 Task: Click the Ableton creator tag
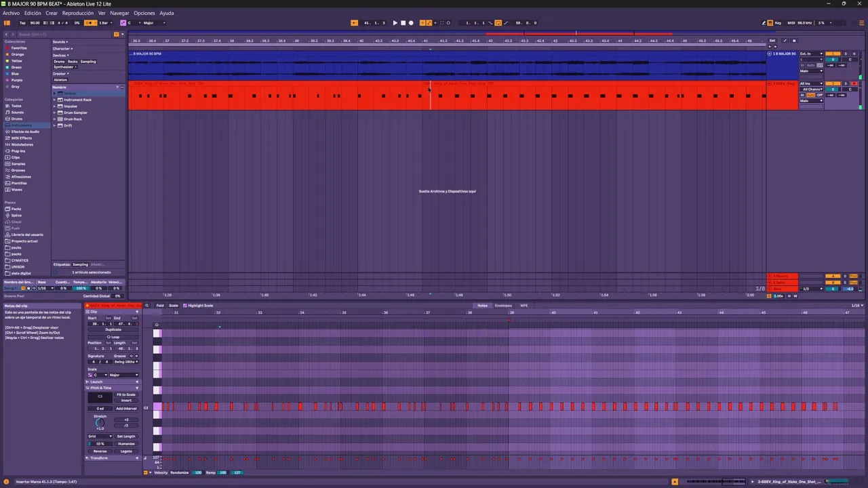(60, 80)
